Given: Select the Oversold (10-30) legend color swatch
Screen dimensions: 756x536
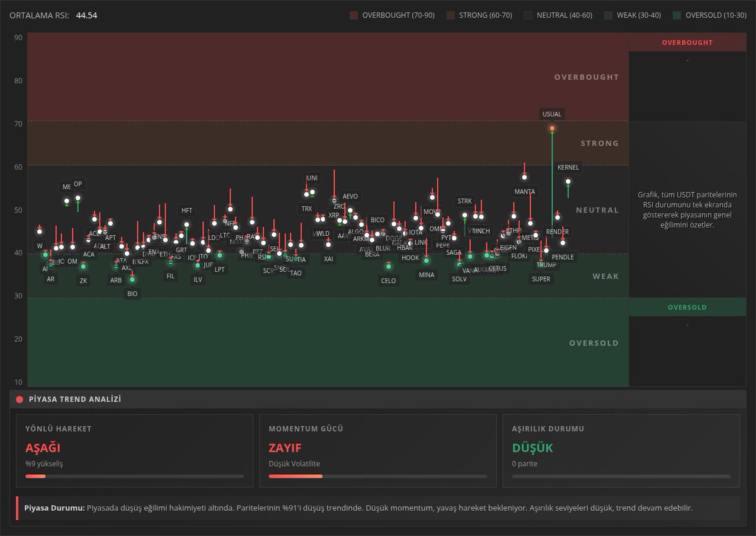Looking at the screenshot, I should pos(677,15).
